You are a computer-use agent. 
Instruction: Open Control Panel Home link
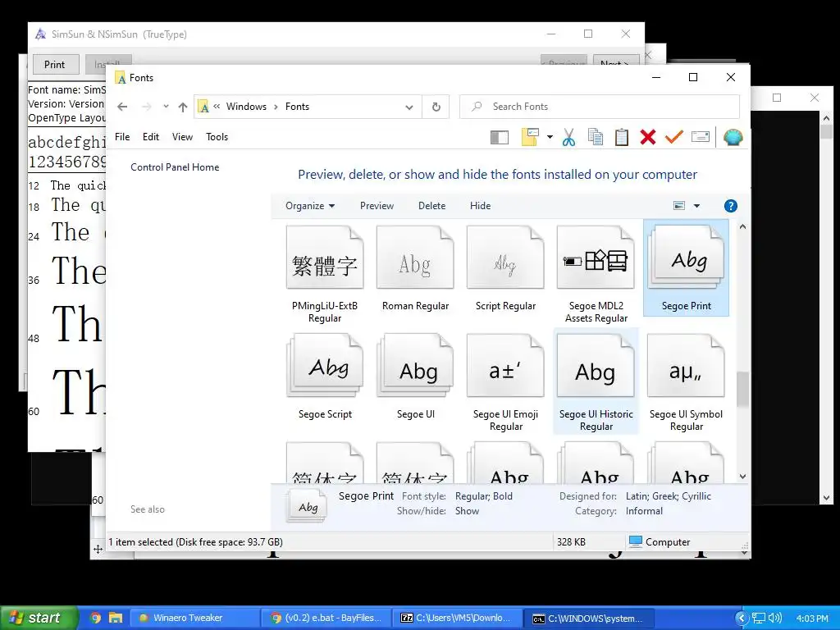[x=175, y=167]
